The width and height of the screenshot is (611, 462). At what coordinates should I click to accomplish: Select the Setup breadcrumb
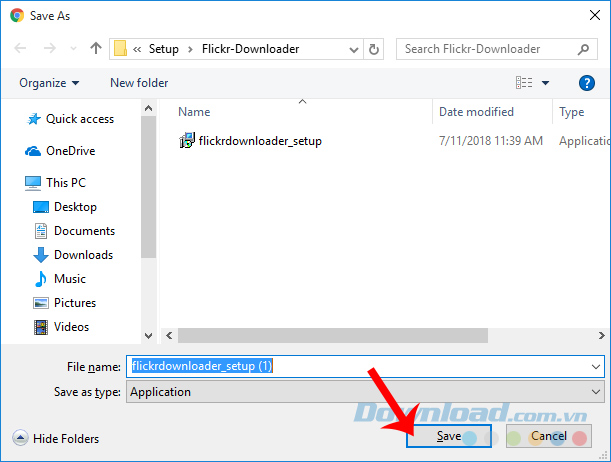point(164,49)
